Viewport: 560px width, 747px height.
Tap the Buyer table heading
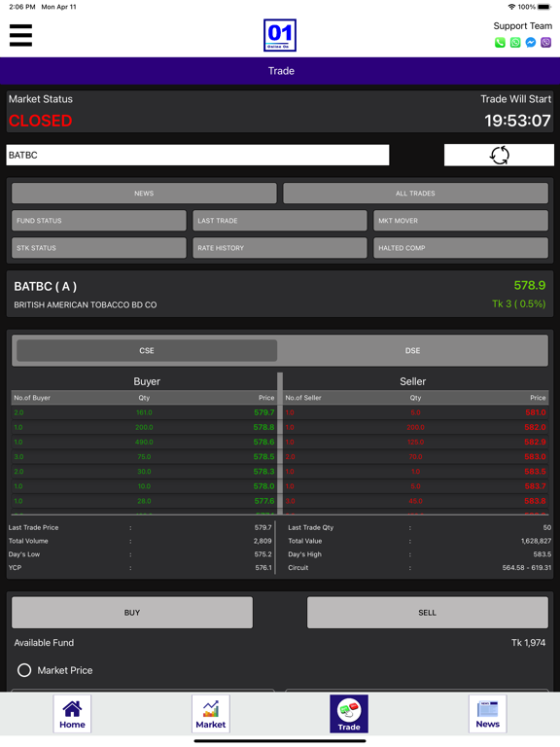point(147,381)
